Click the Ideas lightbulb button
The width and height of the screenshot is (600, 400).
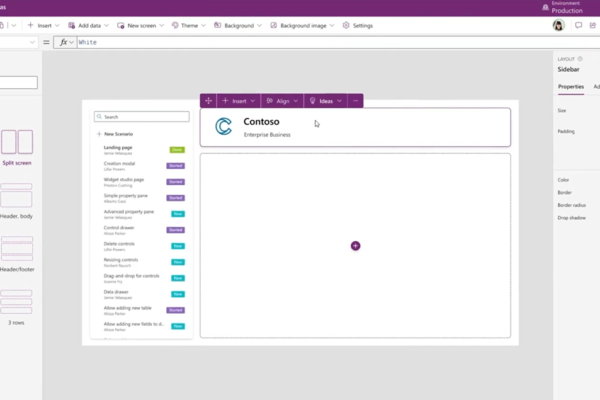pyautogui.click(x=326, y=101)
